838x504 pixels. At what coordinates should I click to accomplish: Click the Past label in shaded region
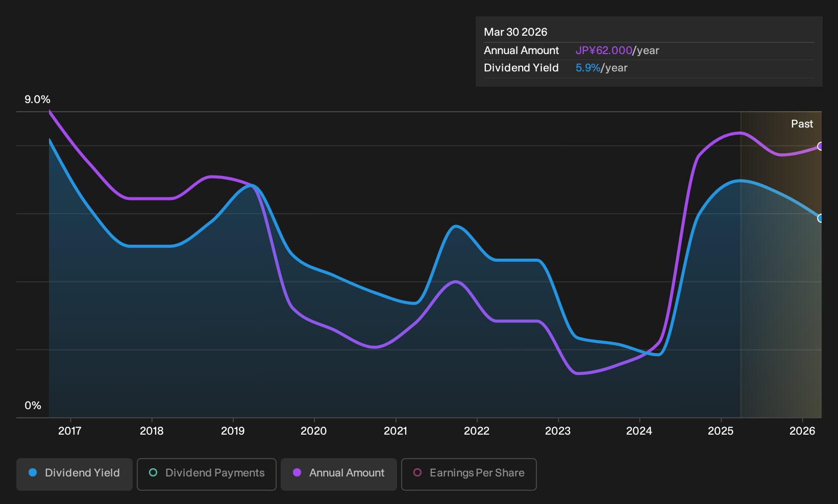[x=802, y=124]
